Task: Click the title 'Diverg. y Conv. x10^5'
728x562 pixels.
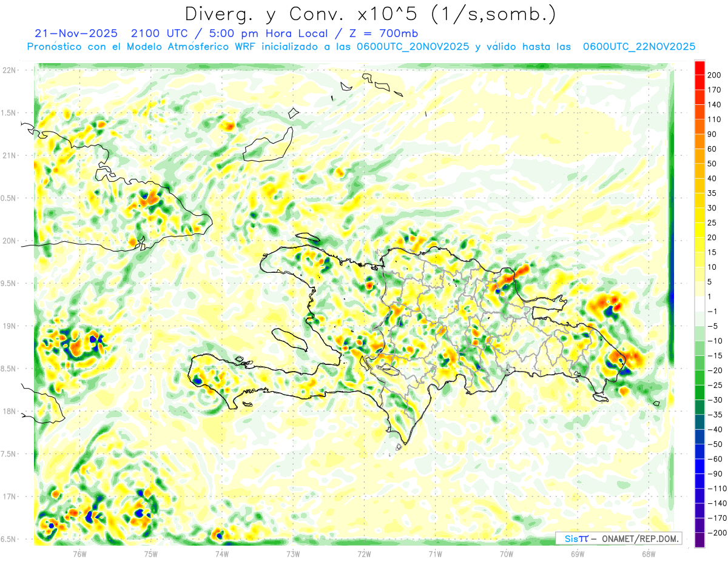Action: [x=302, y=14]
